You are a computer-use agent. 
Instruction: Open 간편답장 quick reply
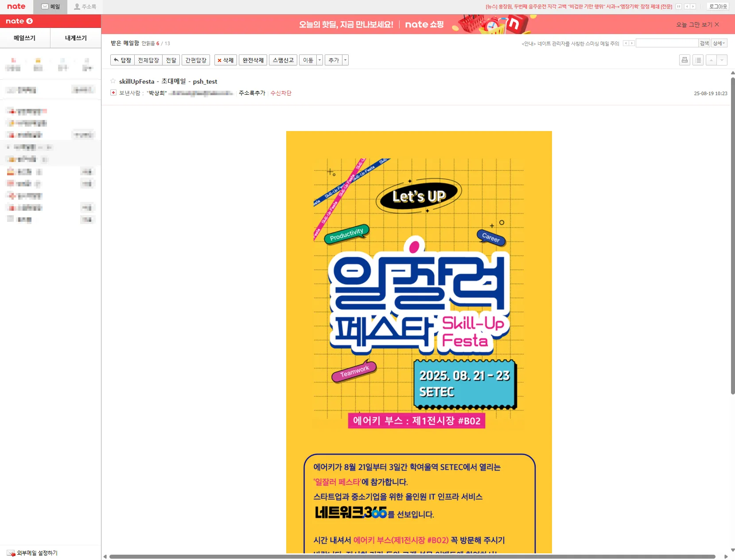(196, 60)
